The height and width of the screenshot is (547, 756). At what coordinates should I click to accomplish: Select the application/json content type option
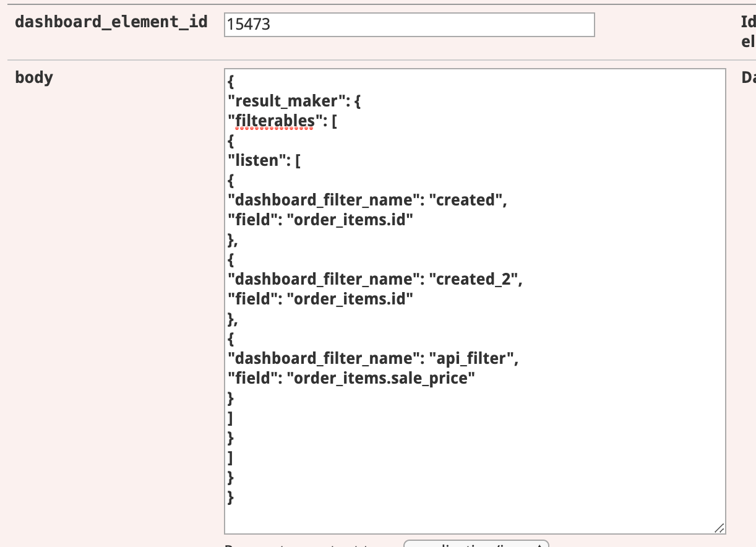(x=476, y=545)
